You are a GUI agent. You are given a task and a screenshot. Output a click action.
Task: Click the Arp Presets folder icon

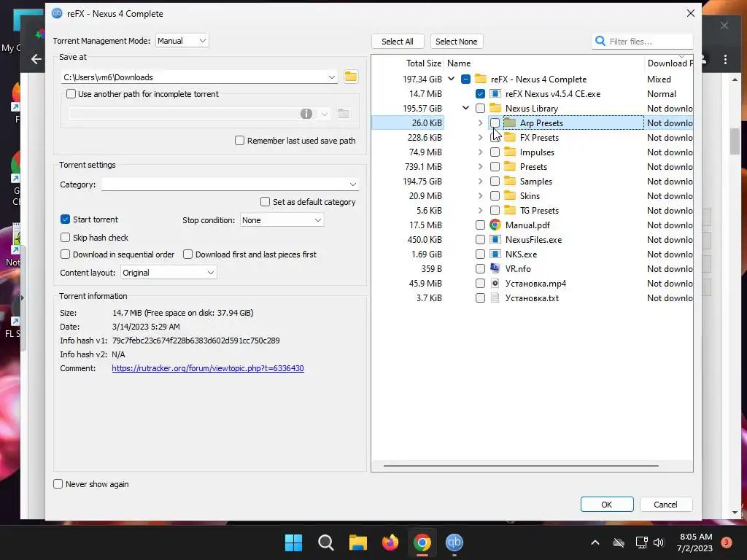(510, 122)
